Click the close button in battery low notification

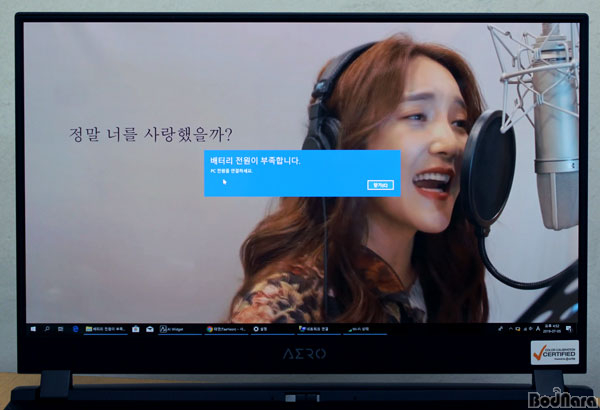pos(380,185)
